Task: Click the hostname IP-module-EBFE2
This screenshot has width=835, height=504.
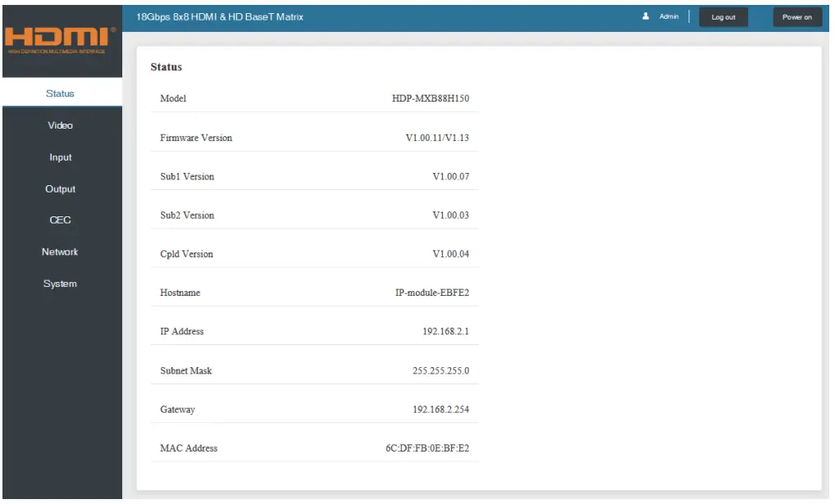Action: click(431, 293)
